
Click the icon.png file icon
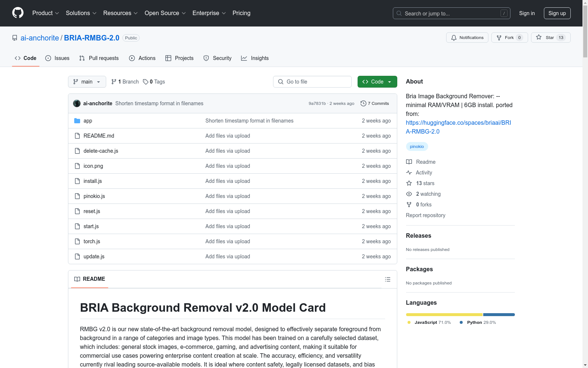coord(77,166)
